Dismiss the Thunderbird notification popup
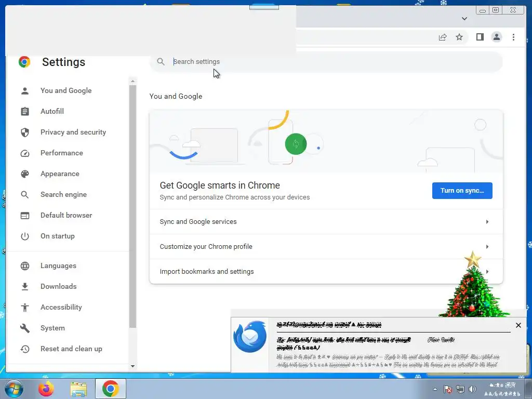Screen dimensions: 532x399 (x=518, y=325)
